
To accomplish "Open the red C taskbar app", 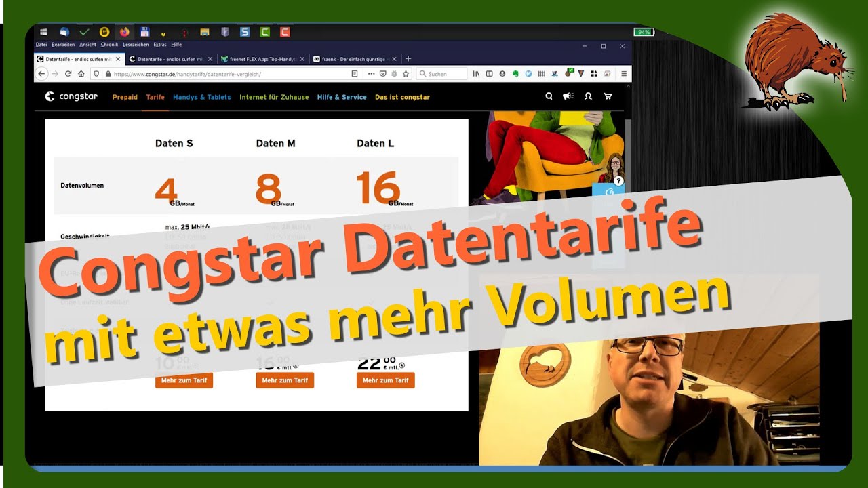I will pos(285,32).
